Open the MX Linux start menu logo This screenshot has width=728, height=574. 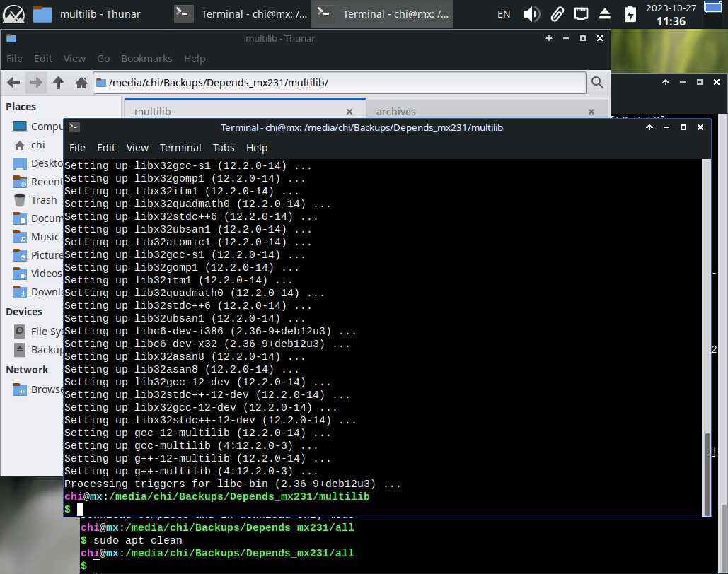pos(13,13)
